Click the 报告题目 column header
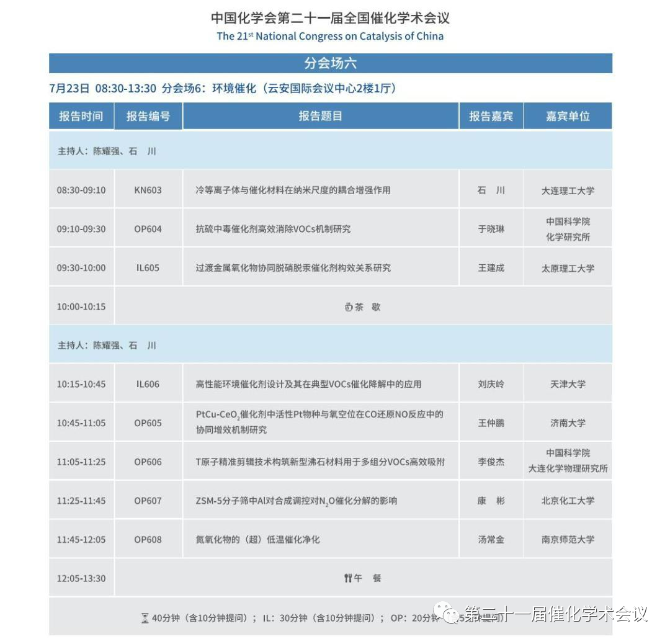This screenshot has height=644, width=670. (x=321, y=116)
